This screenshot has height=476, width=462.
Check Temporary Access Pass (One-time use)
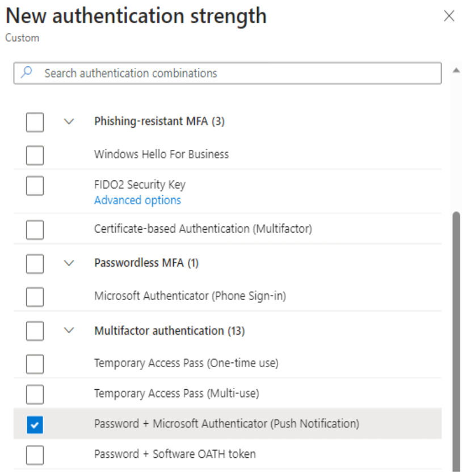[35, 364]
